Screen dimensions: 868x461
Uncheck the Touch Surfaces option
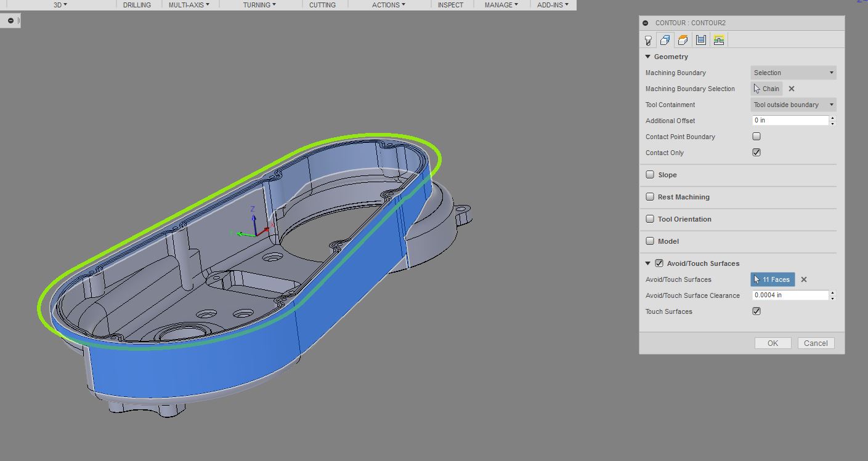point(756,311)
